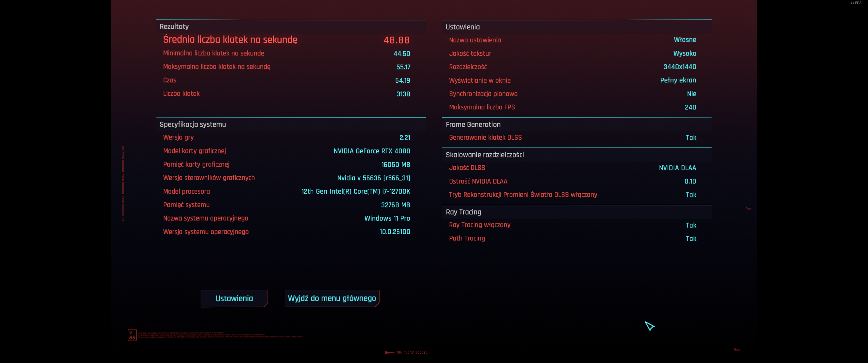This screenshot has height=363, width=868.
Task: Click Synchronizacja pionowa Nie value
Action: pyautogui.click(x=691, y=94)
